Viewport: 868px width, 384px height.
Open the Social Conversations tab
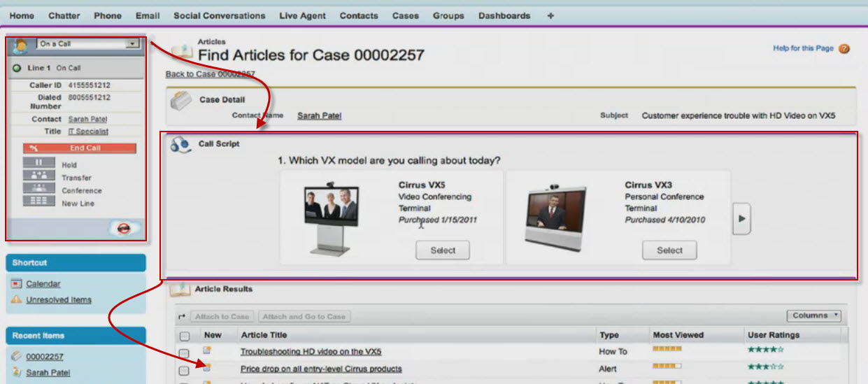220,15
